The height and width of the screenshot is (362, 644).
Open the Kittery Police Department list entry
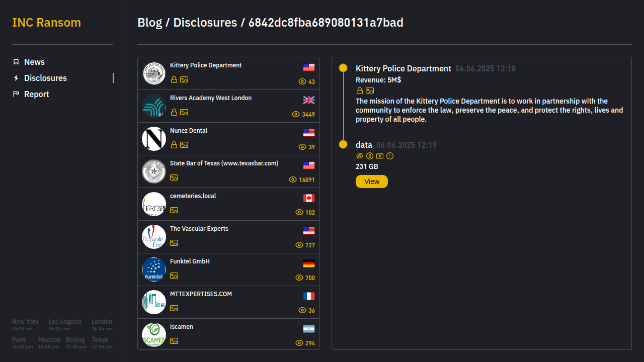[228, 73]
